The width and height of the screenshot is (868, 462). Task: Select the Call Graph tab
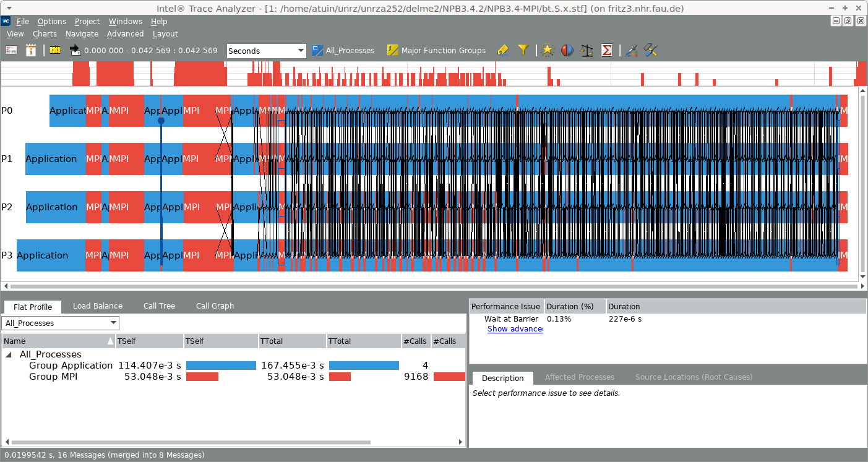click(x=215, y=306)
